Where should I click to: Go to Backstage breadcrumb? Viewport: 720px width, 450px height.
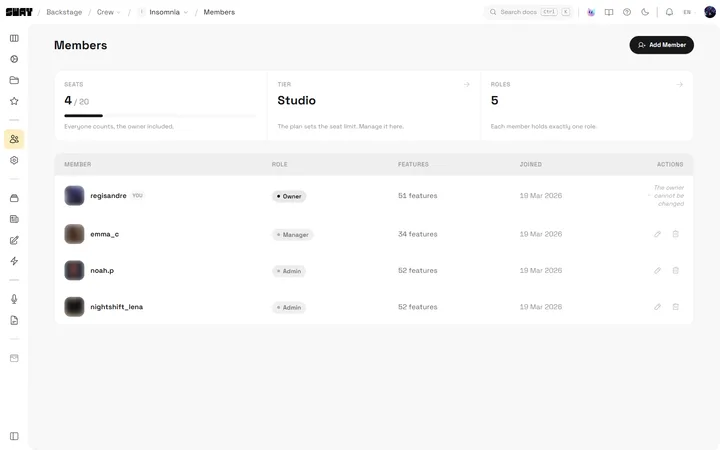tap(64, 12)
